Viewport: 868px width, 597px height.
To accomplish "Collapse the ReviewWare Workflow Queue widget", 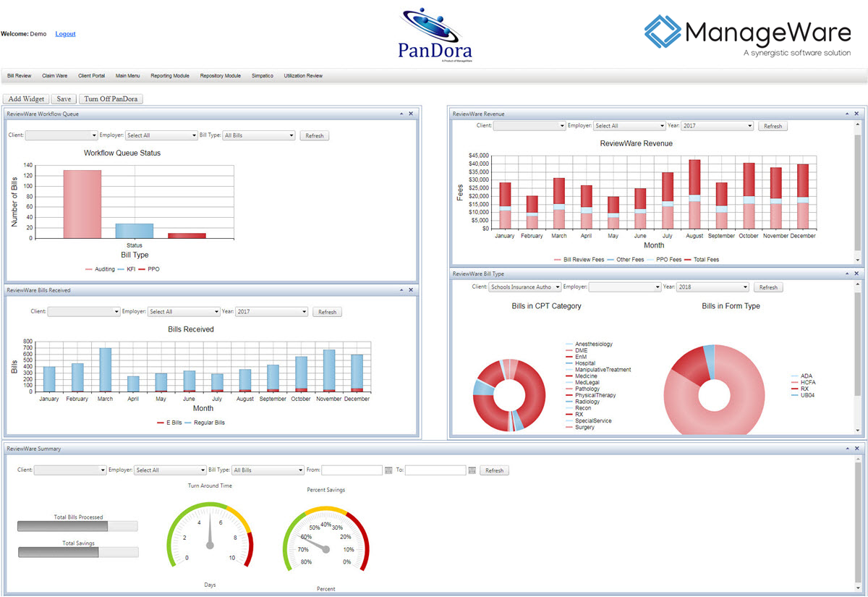I will click(x=401, y=114).
